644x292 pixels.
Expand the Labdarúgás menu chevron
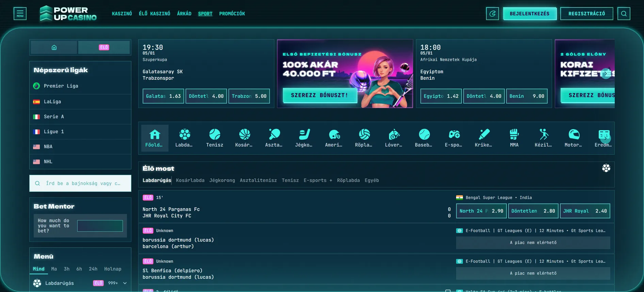pos(125,283)
